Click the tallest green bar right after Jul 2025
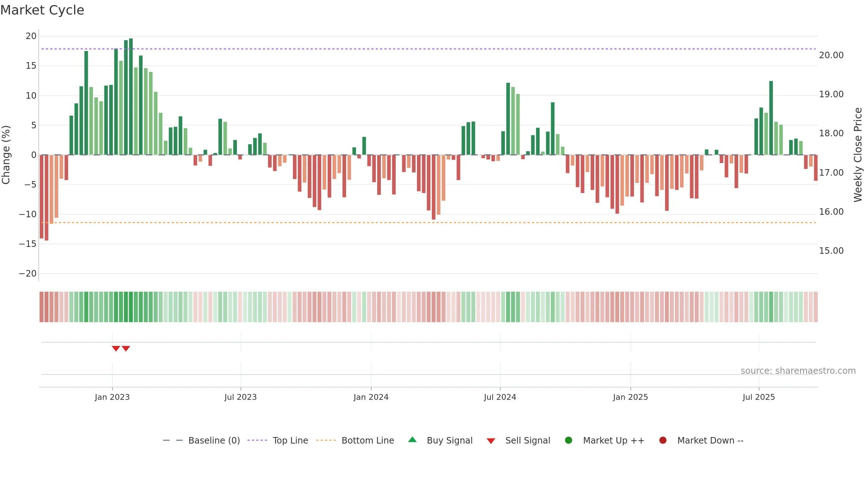This screenshot has height=488, width=868. click(x=771, y=118)
